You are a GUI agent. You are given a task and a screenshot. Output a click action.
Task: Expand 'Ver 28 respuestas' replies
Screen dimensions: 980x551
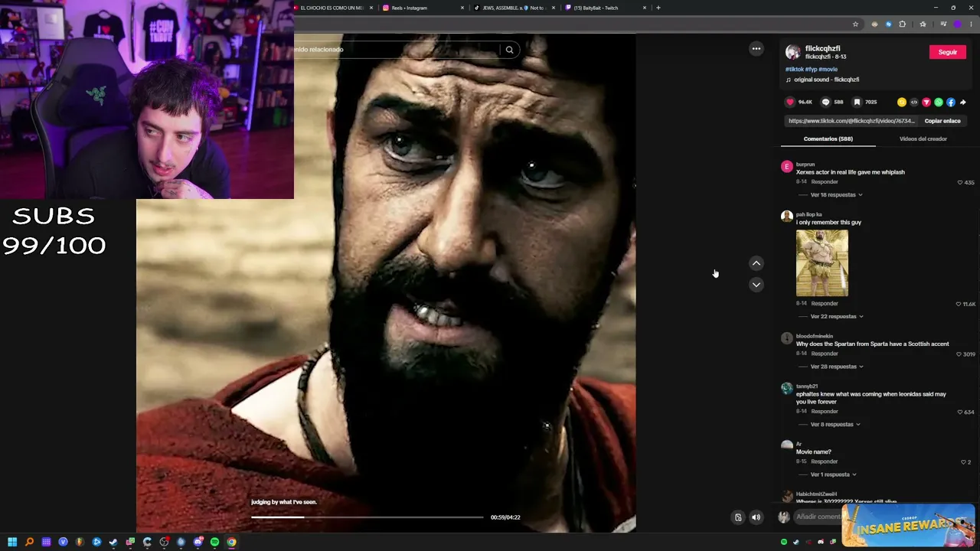(x=837, y=367)
